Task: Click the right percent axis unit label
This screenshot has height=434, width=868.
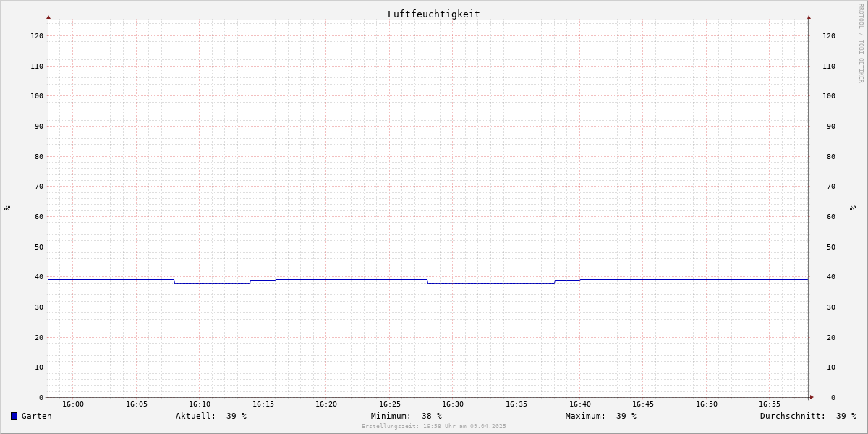Action: 853,208
